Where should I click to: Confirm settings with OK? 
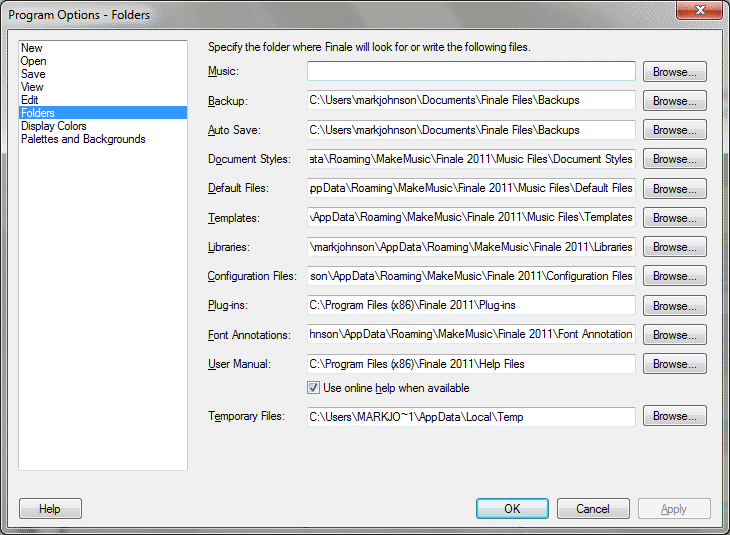click(x=512, y=508)
